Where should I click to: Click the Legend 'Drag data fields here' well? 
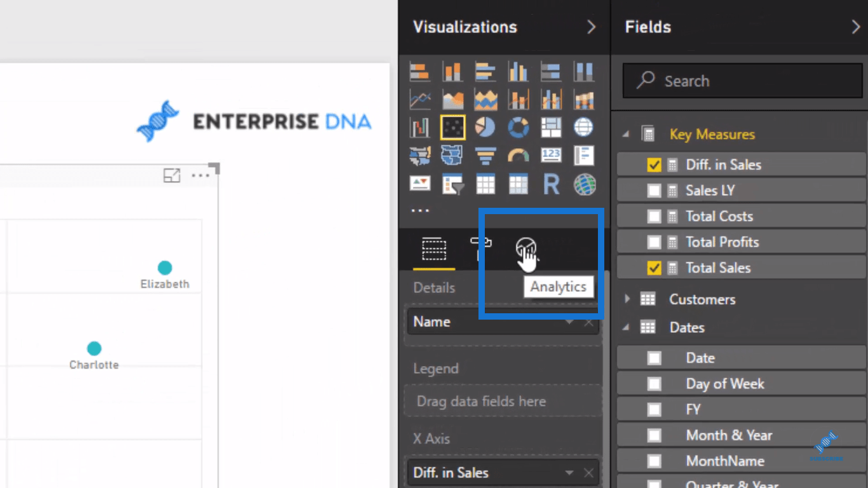(503, 401)
